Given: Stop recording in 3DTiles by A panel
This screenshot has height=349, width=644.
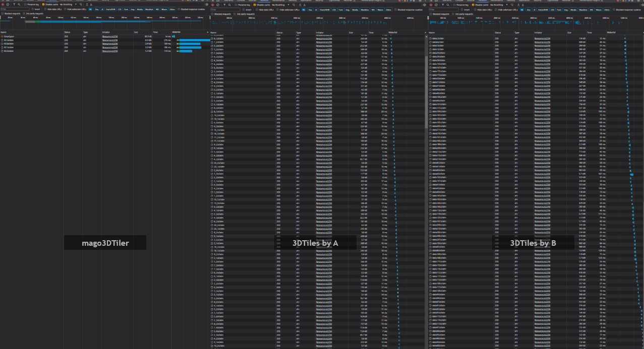Looking at the screenshot, I should (x=212, y=5).
